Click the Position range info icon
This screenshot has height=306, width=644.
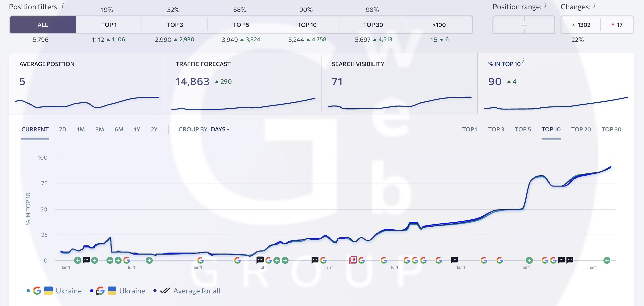click(x=545, y=5)
